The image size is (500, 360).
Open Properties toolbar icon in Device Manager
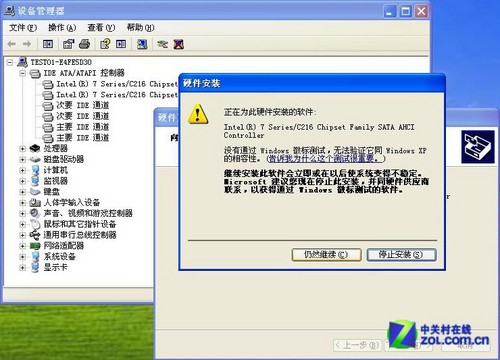pyautogui.click(x=68, y=44)
